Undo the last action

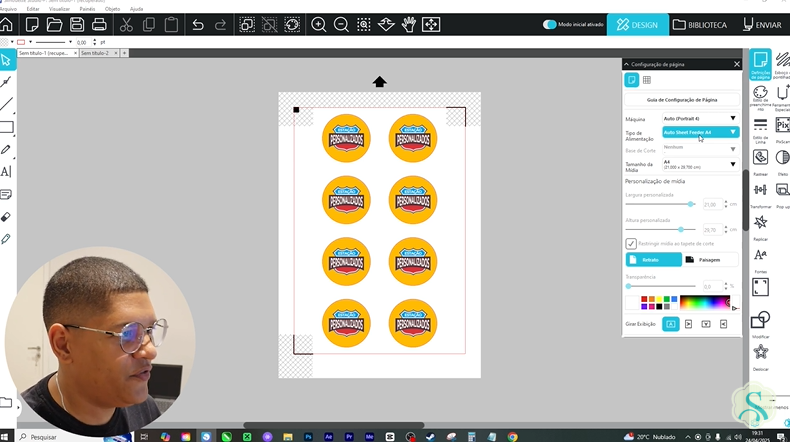coord(198,24)
